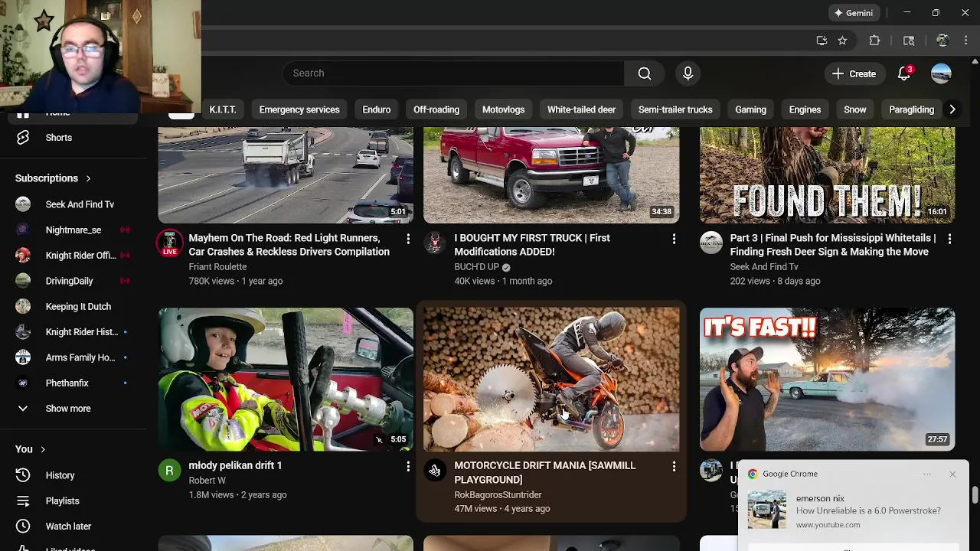Play motorcycle sawmill drift thumbnail
The width and height of the screenshot is (980, 551).
click(551, 380)
